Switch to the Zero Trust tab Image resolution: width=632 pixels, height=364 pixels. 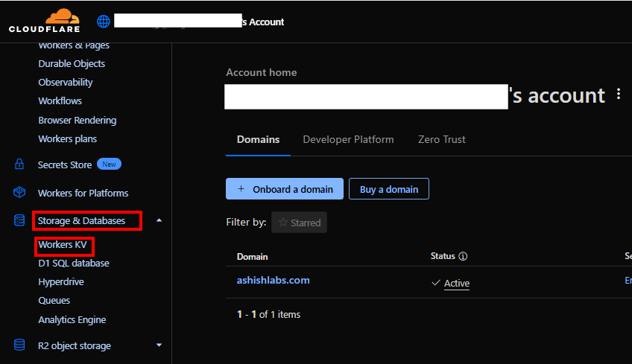pos(441,139)
